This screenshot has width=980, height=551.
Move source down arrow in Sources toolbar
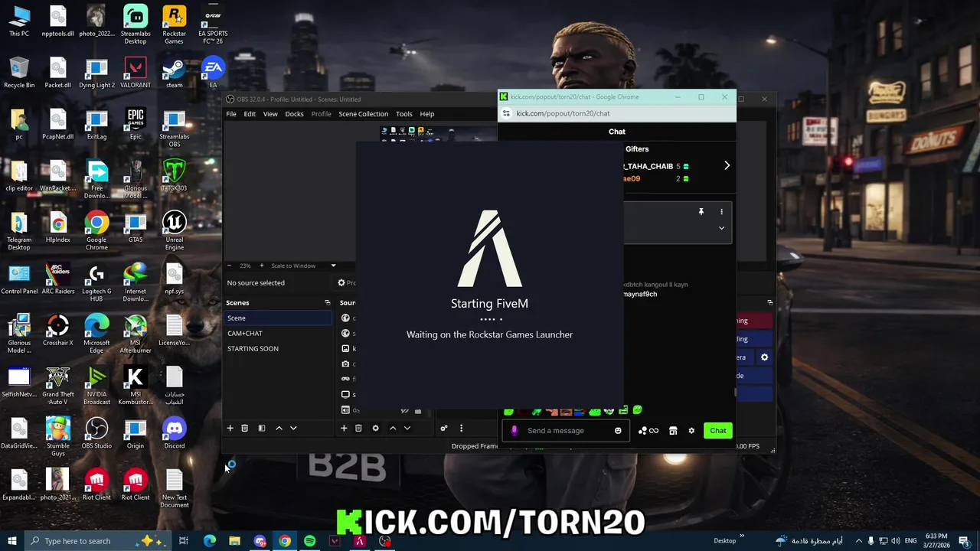point(407,429)
